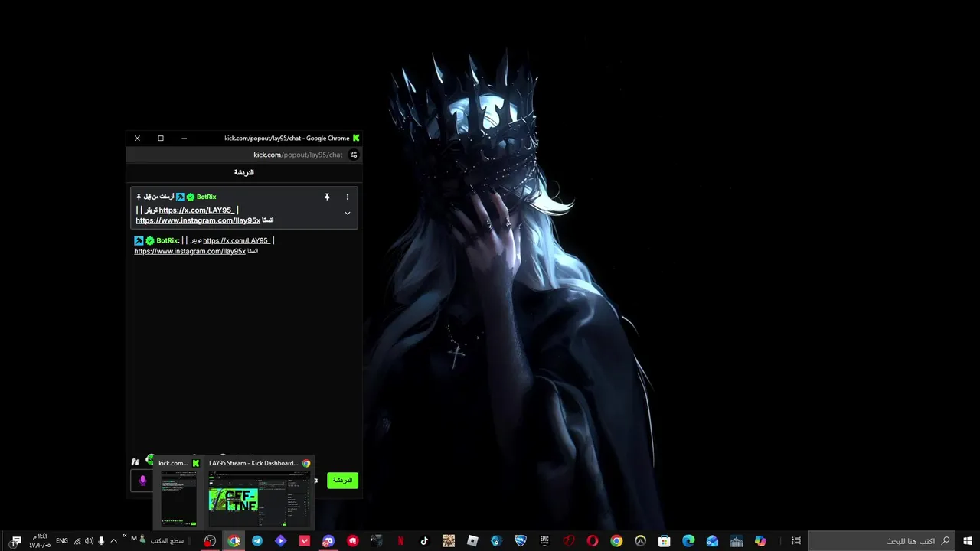Click the taskbar microphone tray icon
The image size is (980, 551).
101,541
